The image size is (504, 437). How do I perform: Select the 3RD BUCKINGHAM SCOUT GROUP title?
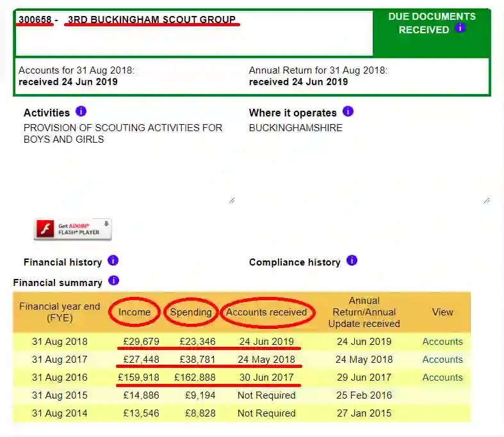tap(152, 20)
